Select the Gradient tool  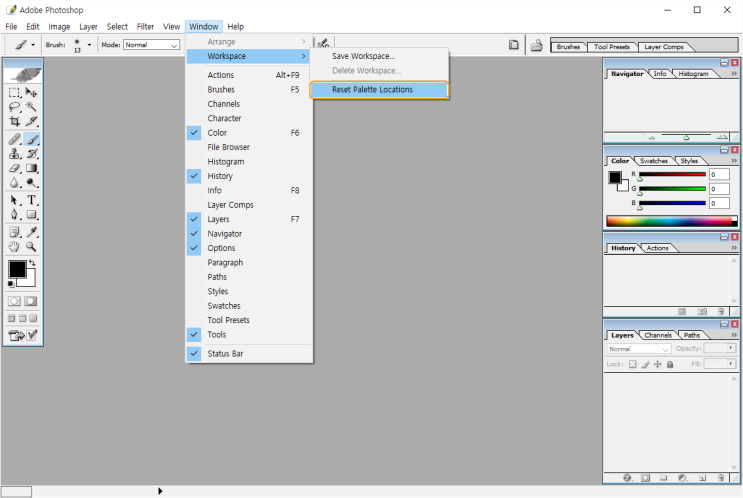[x=31, y=168]
